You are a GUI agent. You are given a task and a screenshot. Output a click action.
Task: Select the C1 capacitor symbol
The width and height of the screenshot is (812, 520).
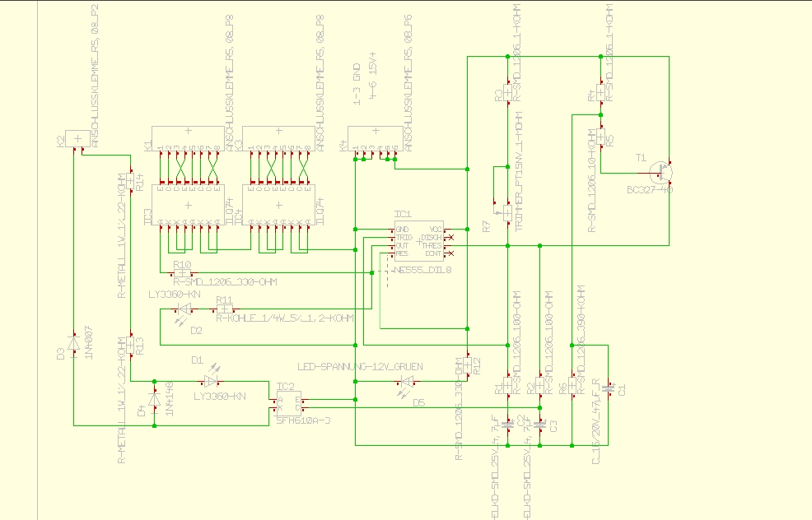point(609,388)
